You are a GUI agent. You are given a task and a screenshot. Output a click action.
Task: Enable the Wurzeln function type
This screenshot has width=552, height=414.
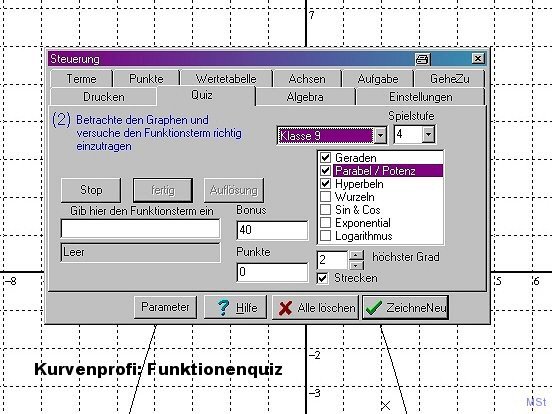coord(325,196)
